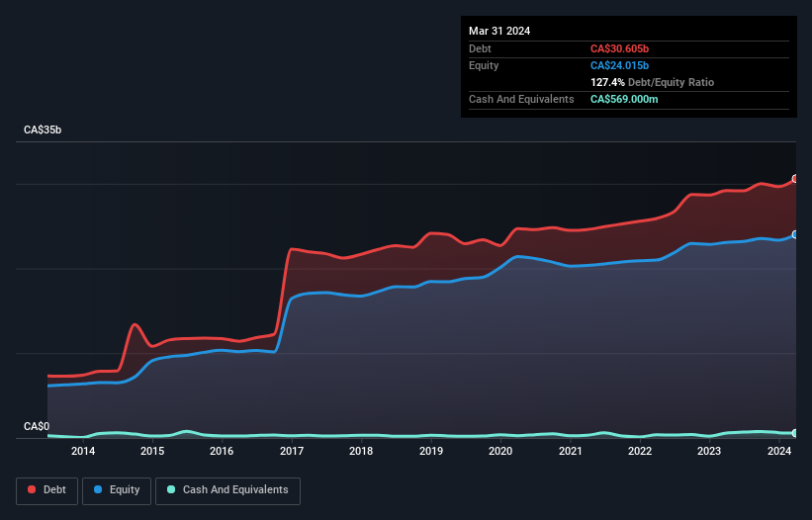Click the 2015 x-axis label
812x520 pixels.
click(152, 451)
